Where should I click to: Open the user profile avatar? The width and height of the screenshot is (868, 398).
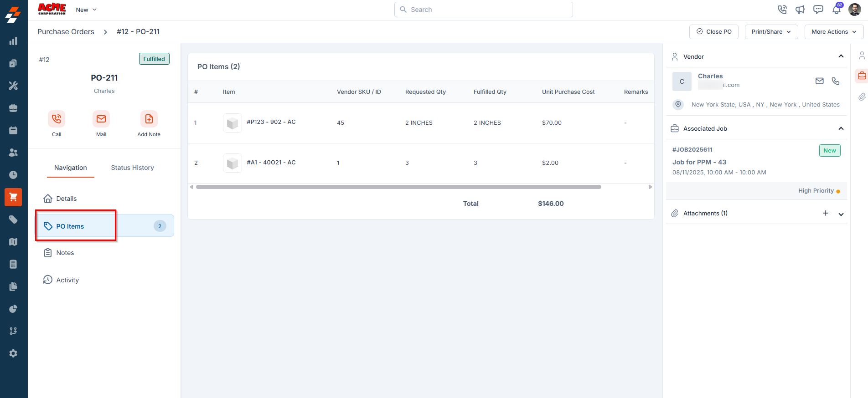pyautogui.click(x=855, y=10)
